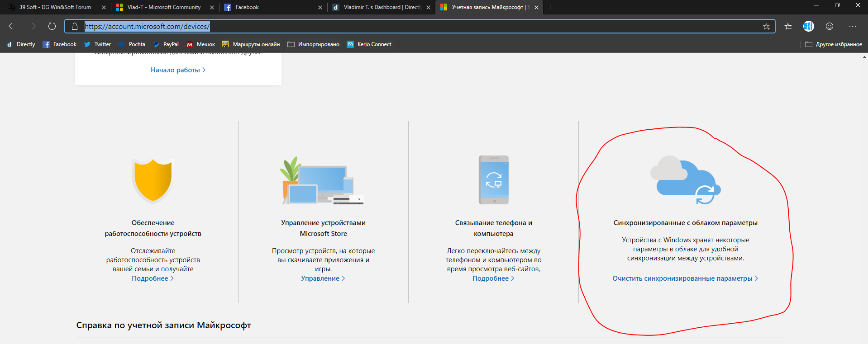Add this page to favorites with star icon

766,26
